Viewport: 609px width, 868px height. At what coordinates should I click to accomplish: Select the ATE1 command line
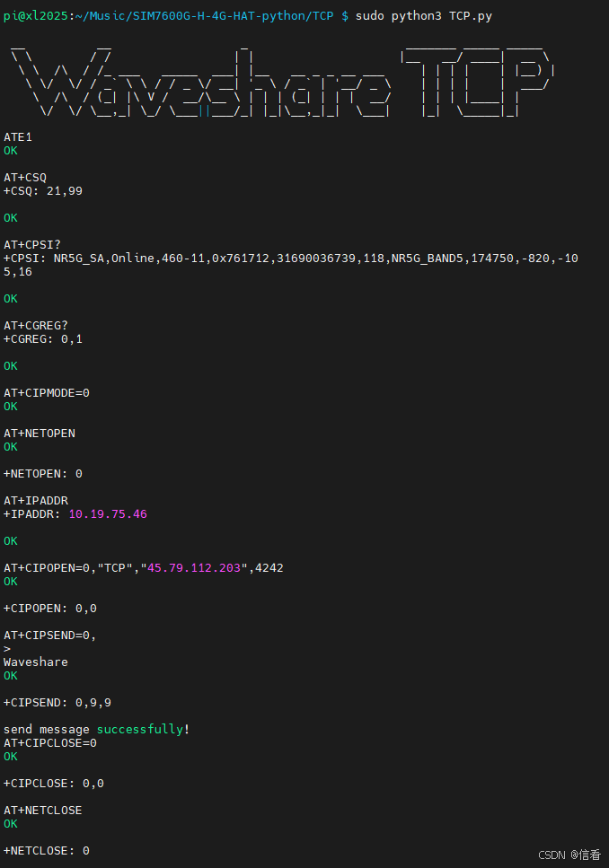[x=18, y=136]
